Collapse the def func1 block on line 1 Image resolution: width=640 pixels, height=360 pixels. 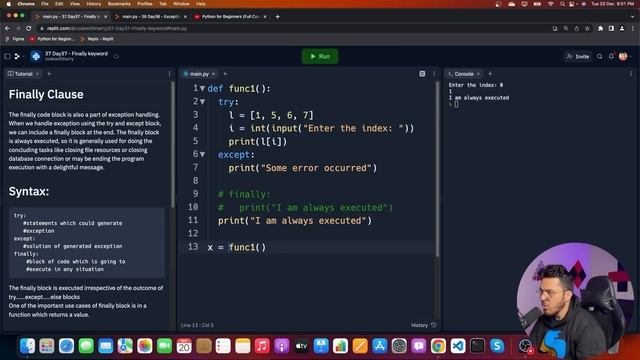coord(202,89)
